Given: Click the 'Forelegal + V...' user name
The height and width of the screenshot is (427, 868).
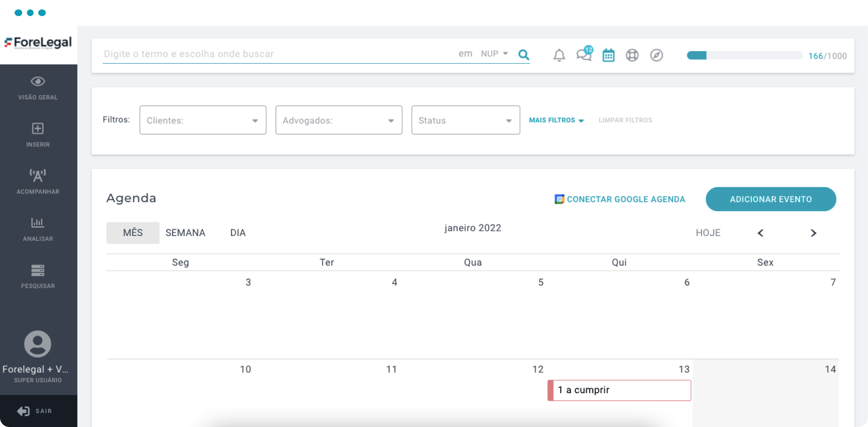Looking at the screenshot, I should point(36,369).
